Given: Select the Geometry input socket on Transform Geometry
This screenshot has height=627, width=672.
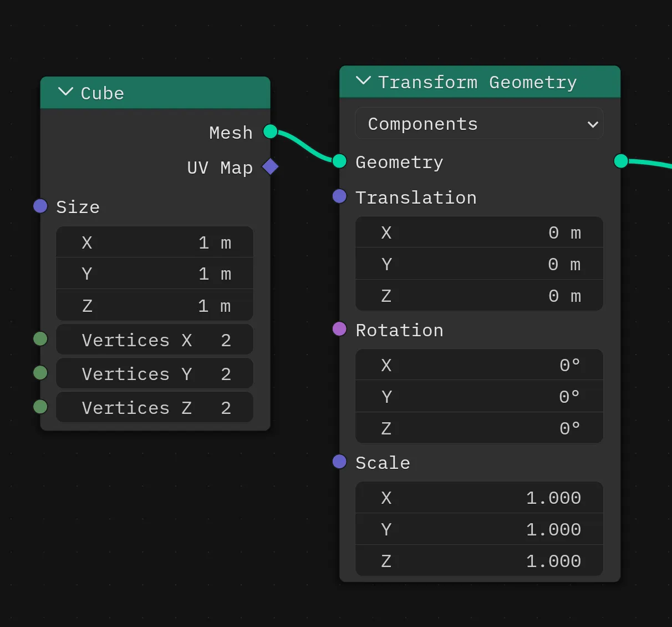Looking at the screenshot, I should point(339,161).
